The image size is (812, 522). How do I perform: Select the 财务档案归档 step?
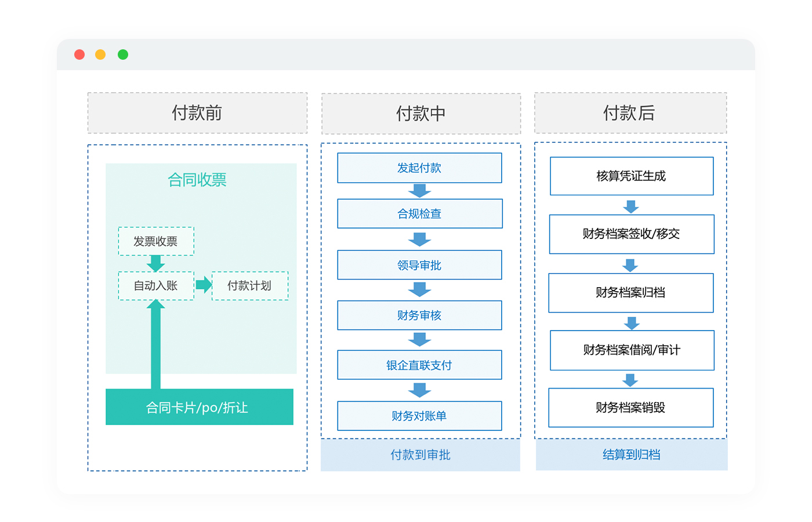(x=631, y=293)
